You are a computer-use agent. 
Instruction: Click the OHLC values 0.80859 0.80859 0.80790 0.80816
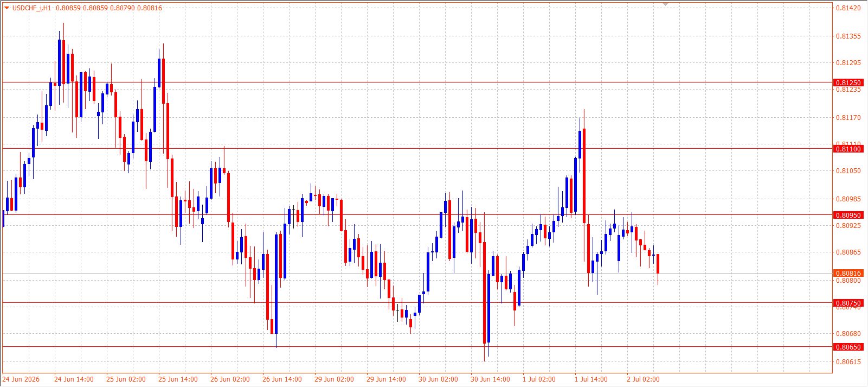click(x=109, y=8)
